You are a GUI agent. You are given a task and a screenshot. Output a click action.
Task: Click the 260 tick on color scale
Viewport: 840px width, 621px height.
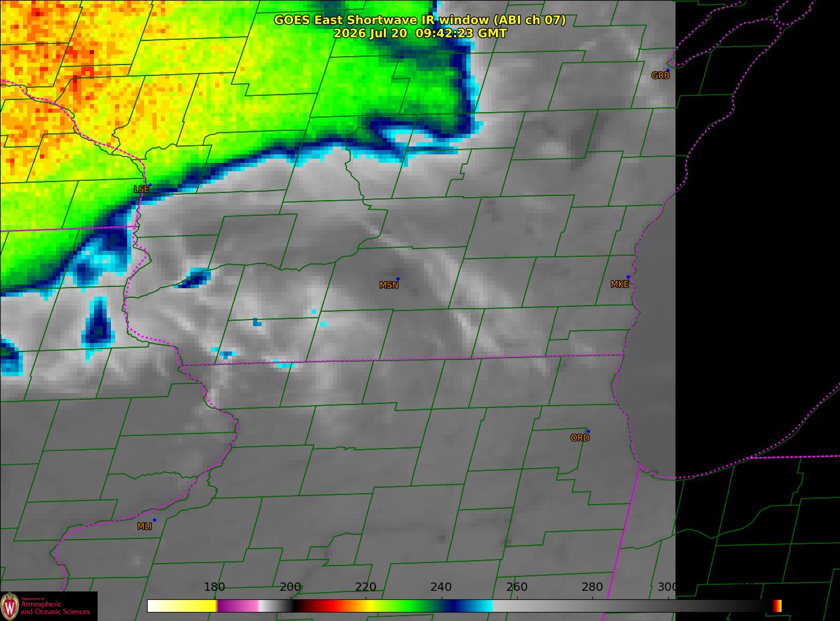pos(517,587)
